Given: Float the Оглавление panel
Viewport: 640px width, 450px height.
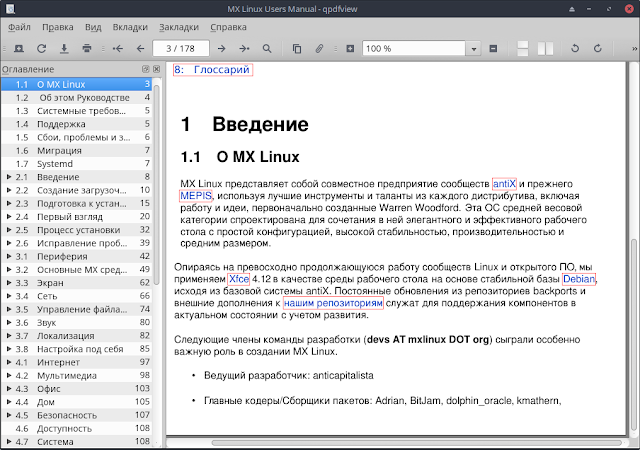Looking at the screenshot, I should [x=145, y=69].
